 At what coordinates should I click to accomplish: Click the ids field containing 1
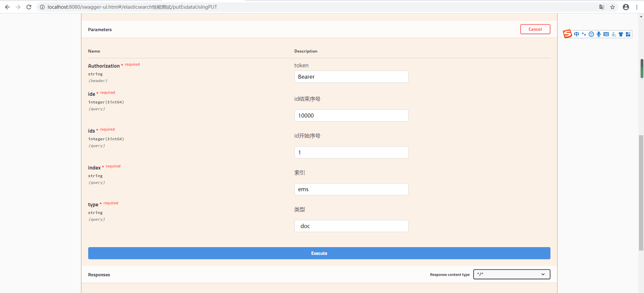pyautogui.click(x=351, y=152)
